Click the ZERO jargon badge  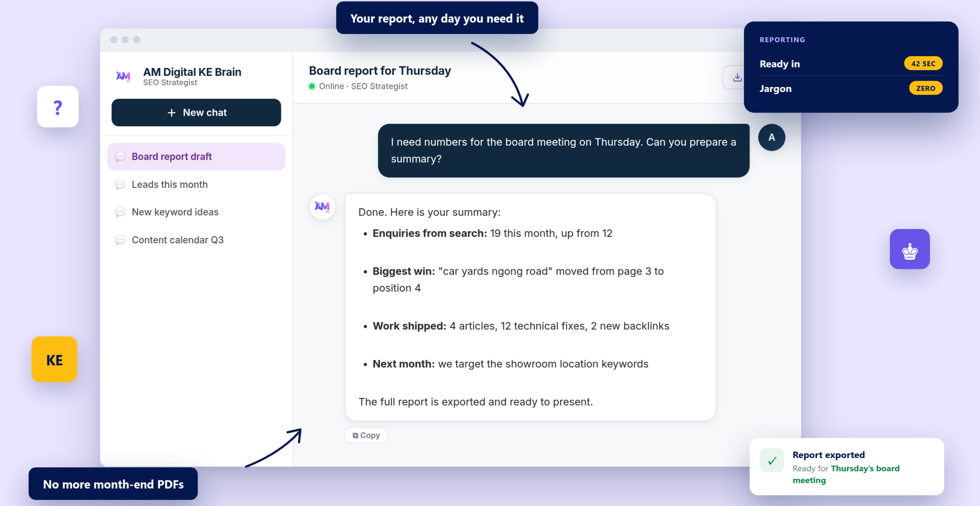coord(925,88)
